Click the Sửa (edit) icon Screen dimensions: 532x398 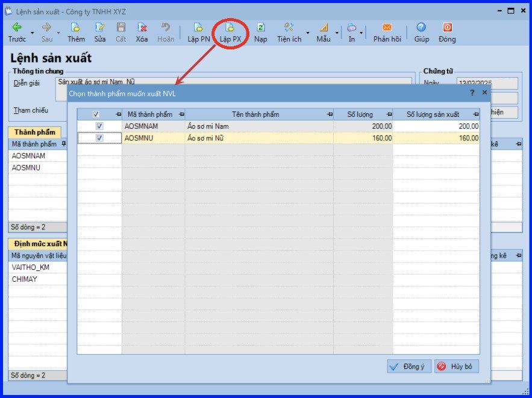coord(100,28)
